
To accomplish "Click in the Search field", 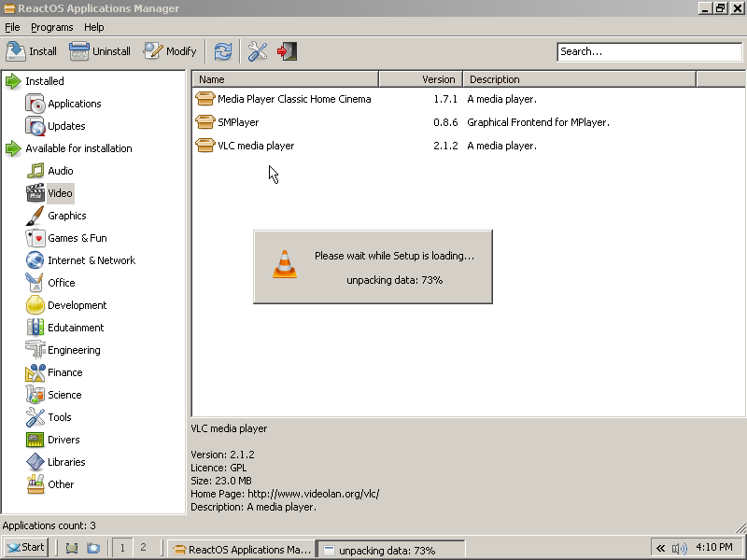I will (637, 52).
